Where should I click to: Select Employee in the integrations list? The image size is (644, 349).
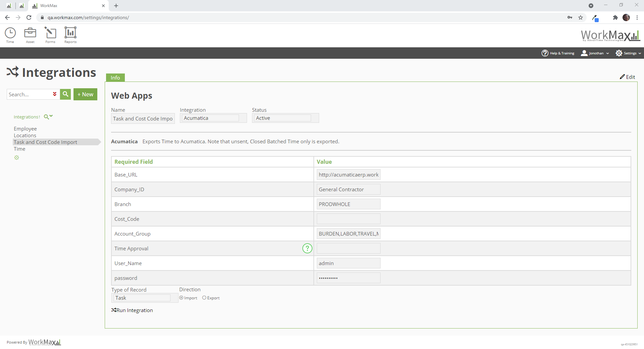25,129
